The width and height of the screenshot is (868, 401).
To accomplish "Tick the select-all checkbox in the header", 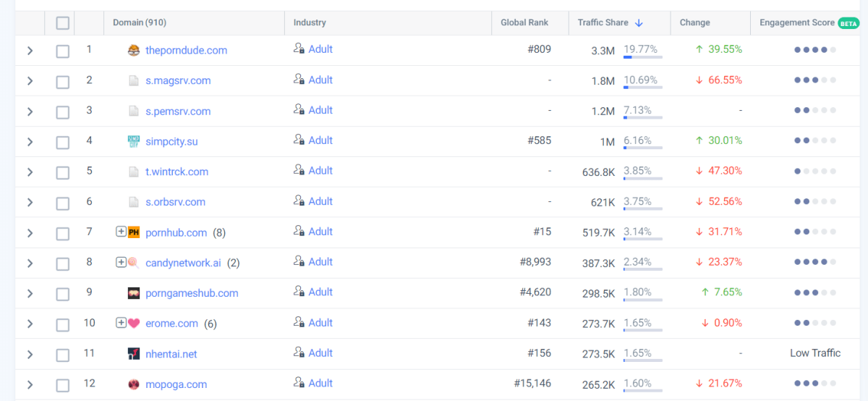I will point(63,23).
